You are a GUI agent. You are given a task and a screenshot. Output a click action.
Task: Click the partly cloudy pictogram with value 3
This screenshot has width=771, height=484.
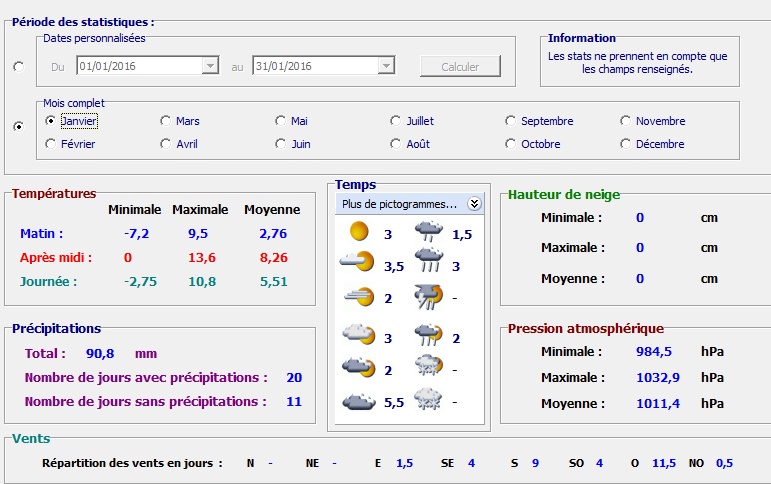pos(359,333)
